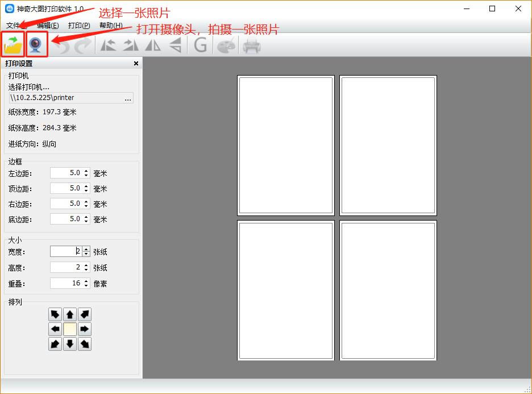The width and height of the screenshot is (532, 394).
Task: Decrease the 重叠 overlap pixel value
Action: tap(86, 285)
